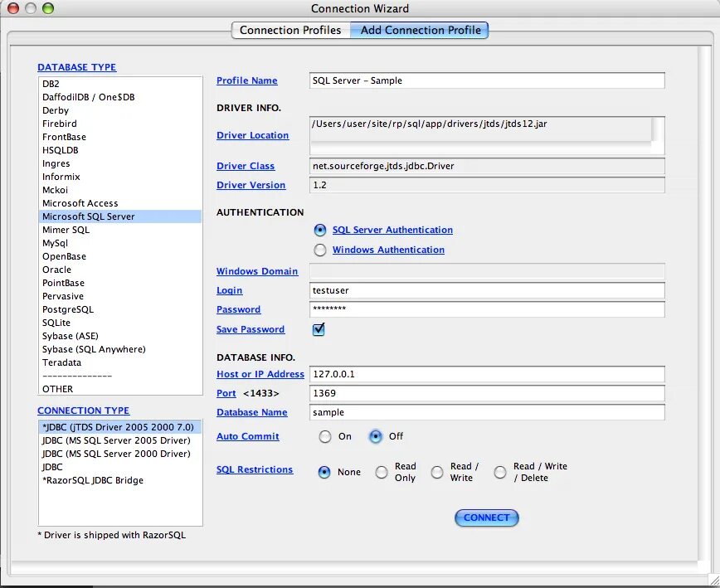Viewport: 720px width, 588px height.
Task: Choose Sybase (SQL Anywhere) database type
Action: click(120, 349)
